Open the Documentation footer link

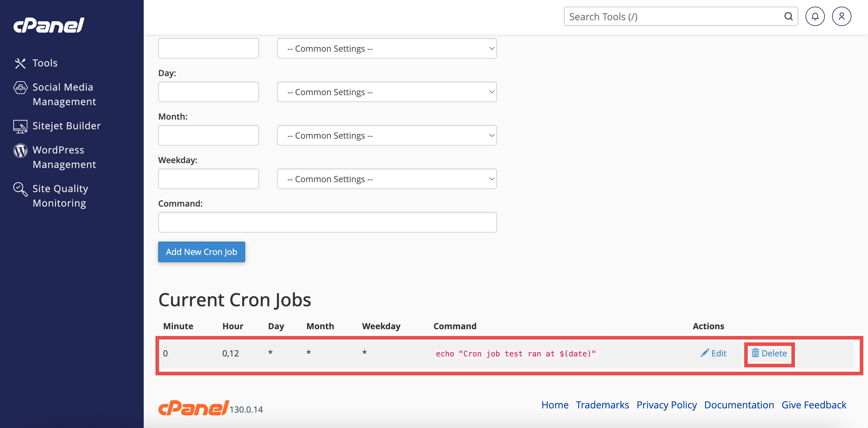point(739,405)
